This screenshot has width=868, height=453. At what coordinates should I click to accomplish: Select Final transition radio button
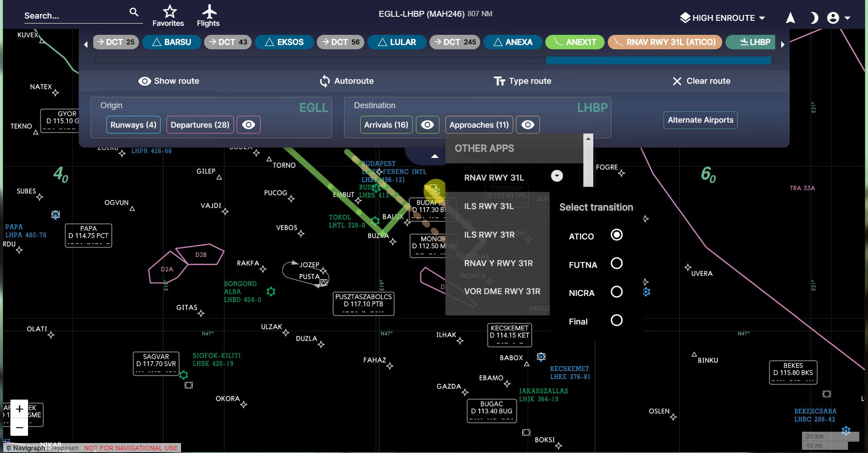point(616,320)
